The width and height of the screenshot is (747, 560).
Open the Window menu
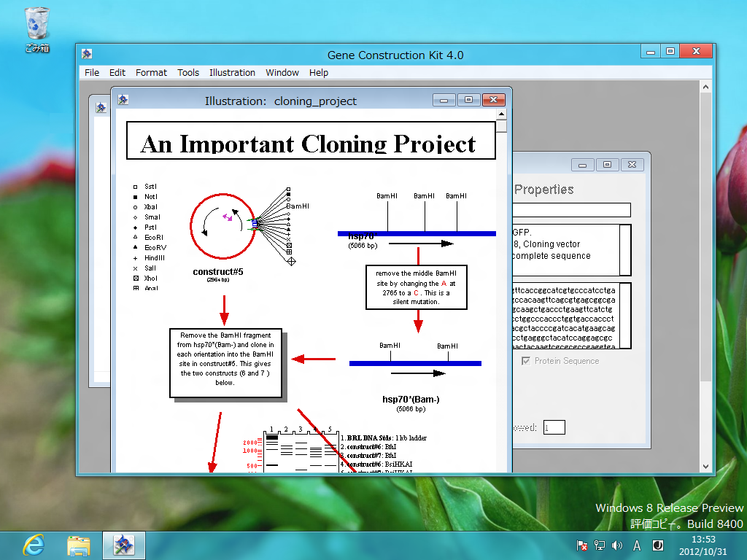click(282, 72)
